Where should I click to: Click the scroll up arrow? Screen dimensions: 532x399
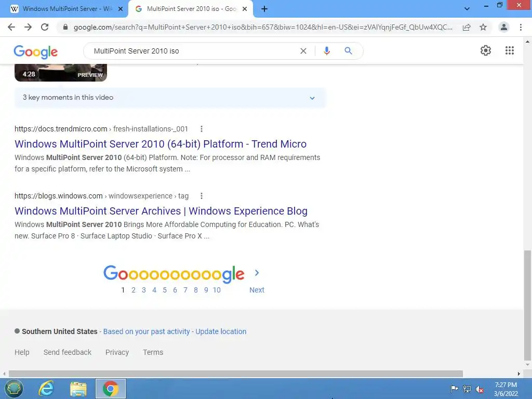tap(527, 42)
